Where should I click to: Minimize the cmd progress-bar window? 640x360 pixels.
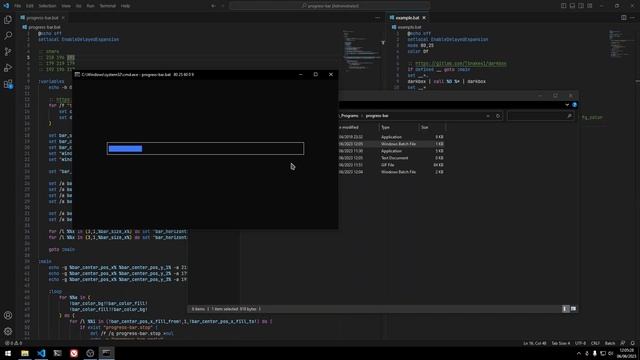tap(301, 75)
